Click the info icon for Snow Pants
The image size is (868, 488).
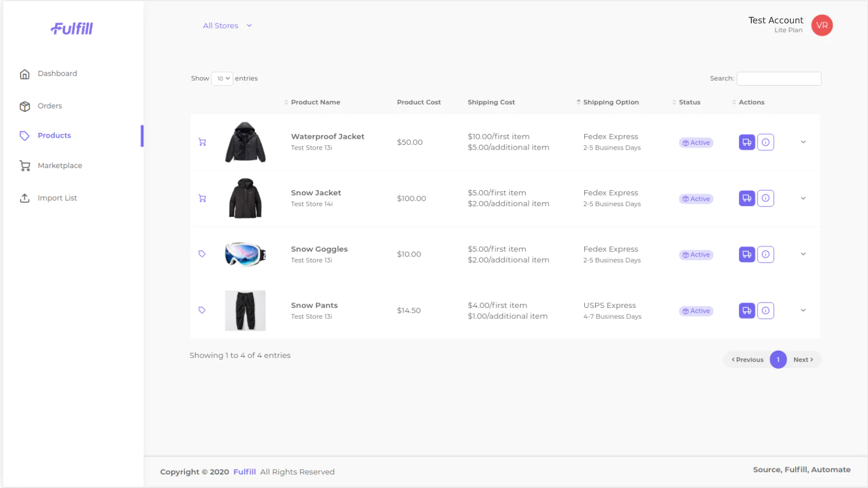pos(765,311)
